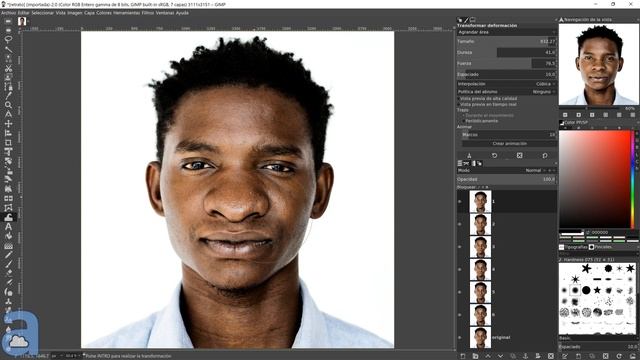Image resolution: width=640 pixels, height=360 pixels.
Task: Select the Scissors select tool
Action: pos(8,69)
